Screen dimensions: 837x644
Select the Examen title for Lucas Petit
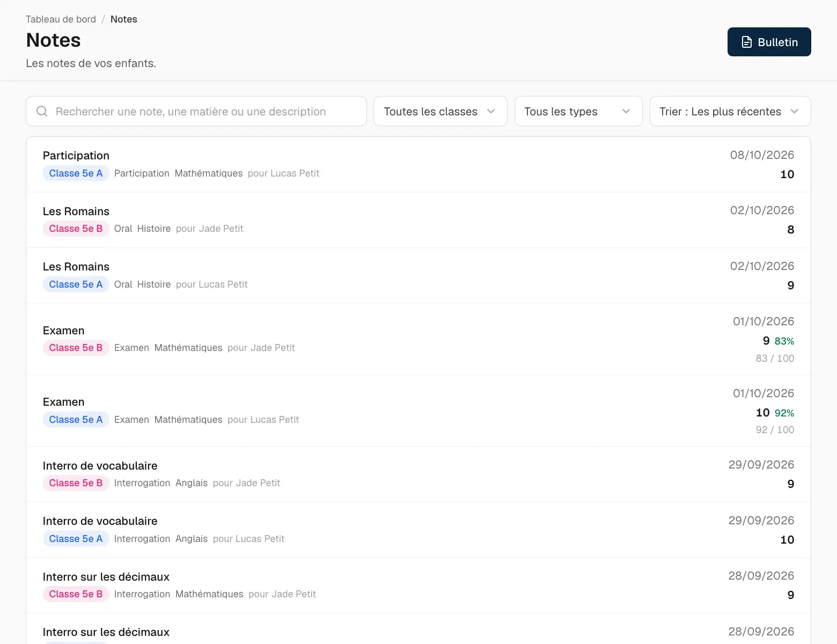(64, 402)
